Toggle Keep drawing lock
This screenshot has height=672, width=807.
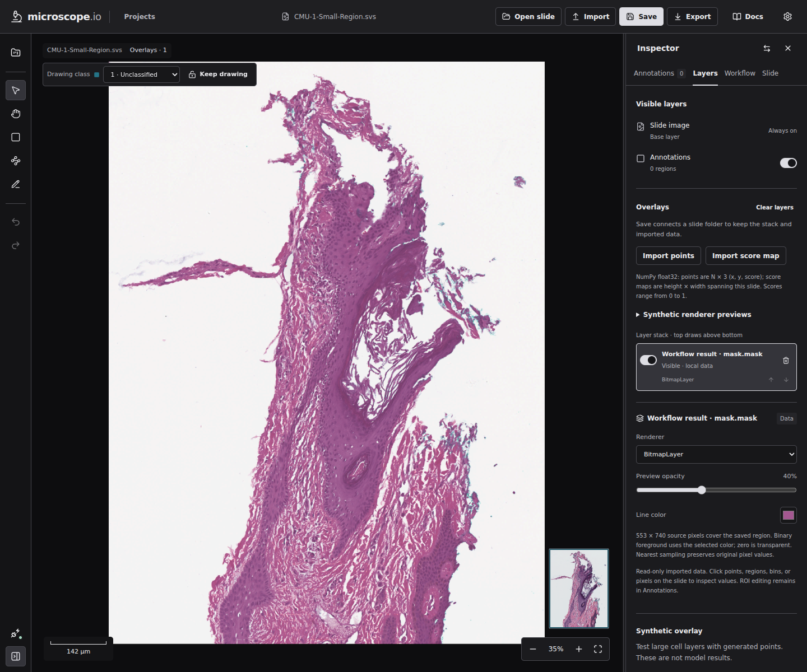point(218,74)
